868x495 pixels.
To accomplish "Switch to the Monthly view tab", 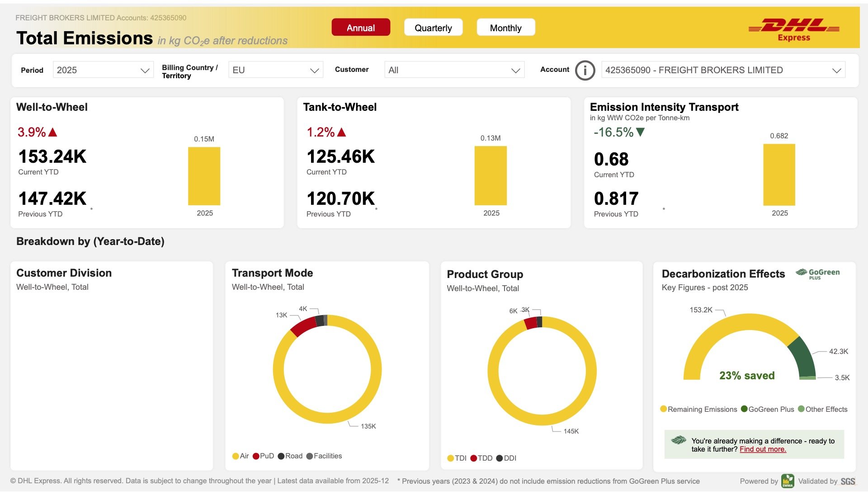I will [505, 28].
